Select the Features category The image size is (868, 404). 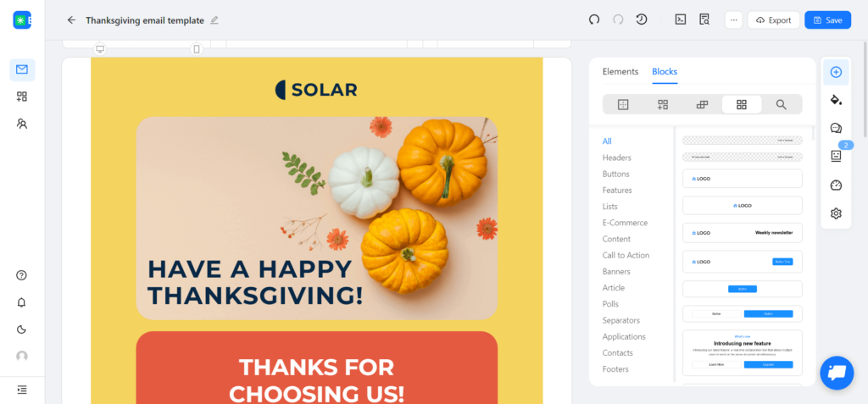(x=617, y=190)
